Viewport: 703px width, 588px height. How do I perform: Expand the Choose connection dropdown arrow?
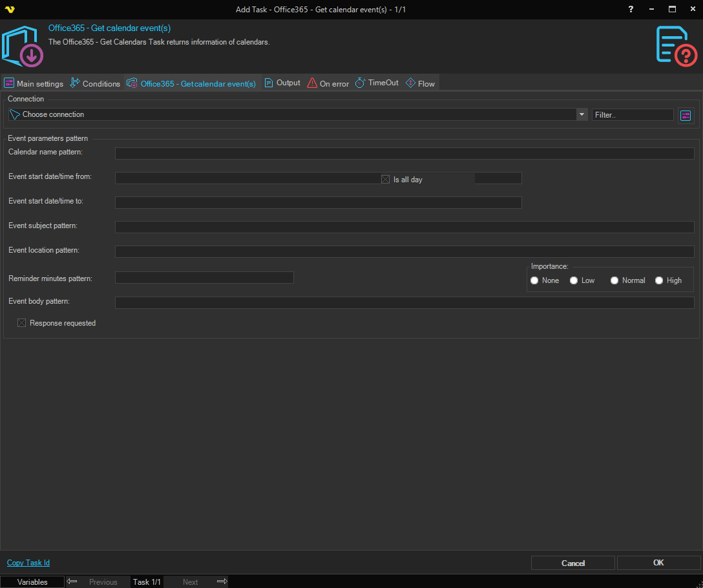point(582,114)
